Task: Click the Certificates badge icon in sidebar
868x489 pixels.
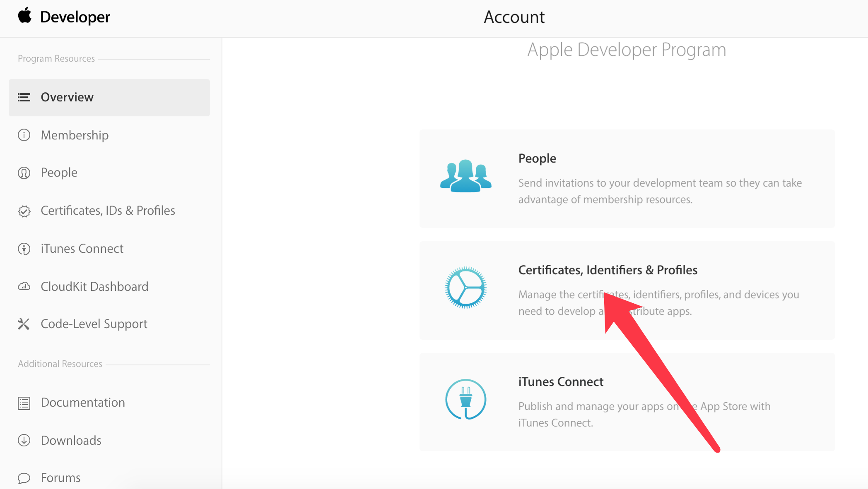Action: coord(24,211)
